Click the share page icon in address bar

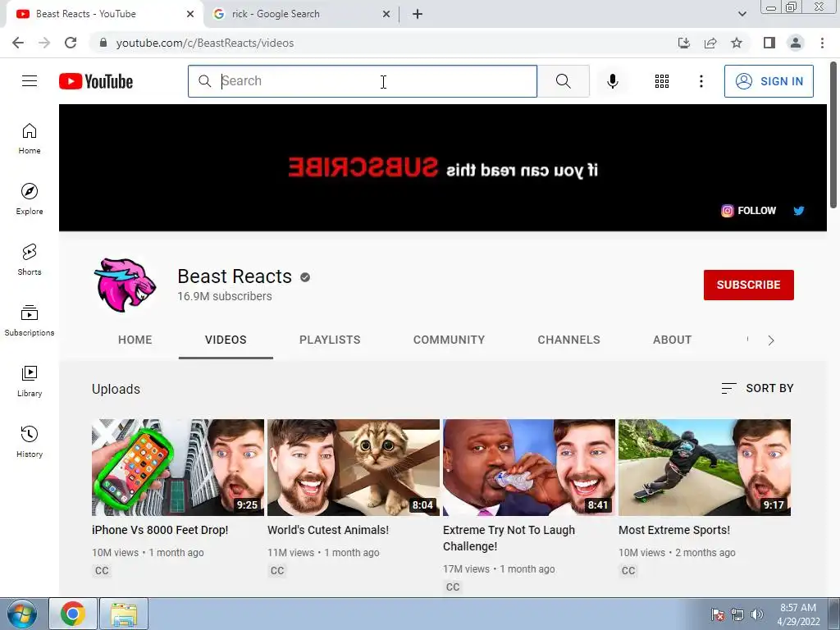tap(710, 43)
